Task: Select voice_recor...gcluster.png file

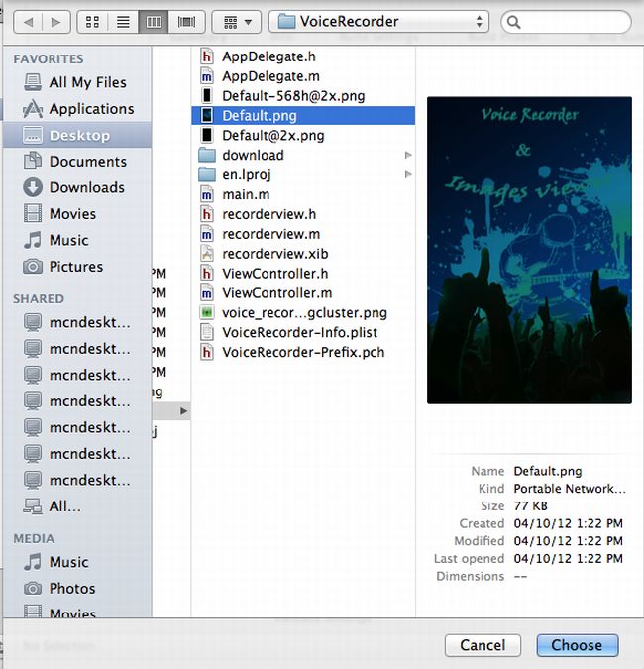Action: click(303, 313)
